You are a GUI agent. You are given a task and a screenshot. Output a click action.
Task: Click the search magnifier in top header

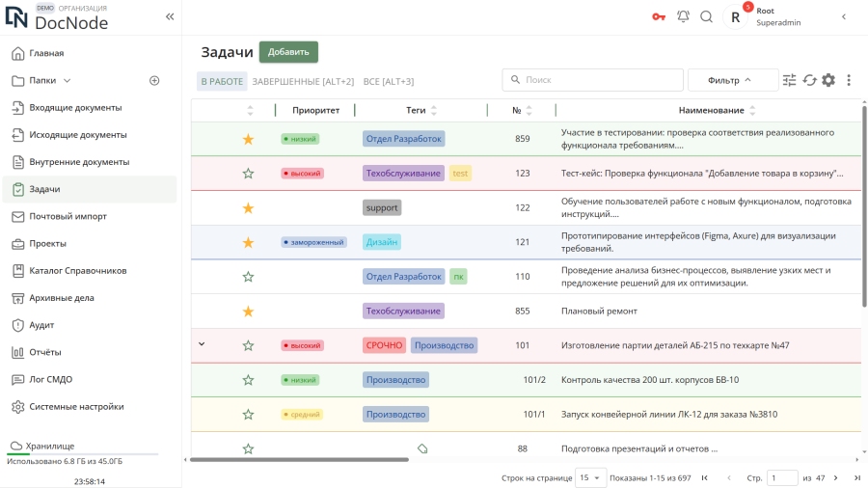707,16
